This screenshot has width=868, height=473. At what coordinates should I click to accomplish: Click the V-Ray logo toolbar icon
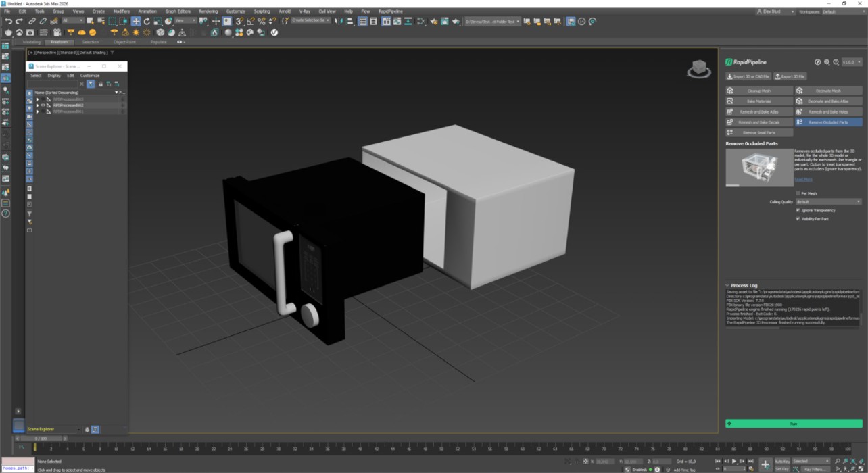pyautogui.click(x=274, y=32)
